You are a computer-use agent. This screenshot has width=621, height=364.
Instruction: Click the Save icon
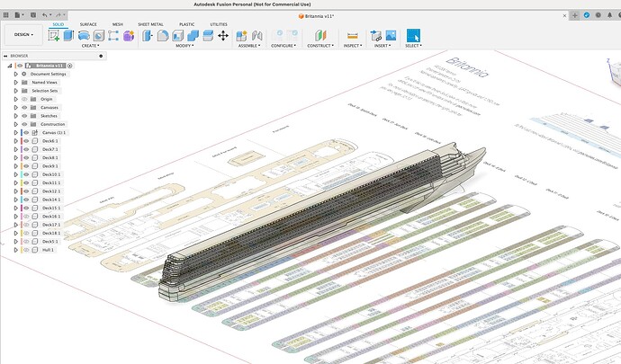pyautogui.click(x=33, y=15)
